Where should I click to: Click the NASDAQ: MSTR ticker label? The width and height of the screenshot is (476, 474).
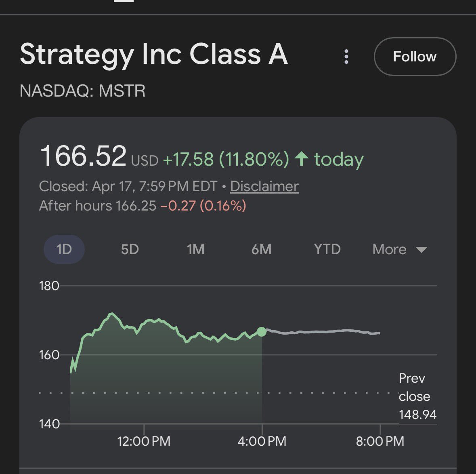tap(82, 91)
